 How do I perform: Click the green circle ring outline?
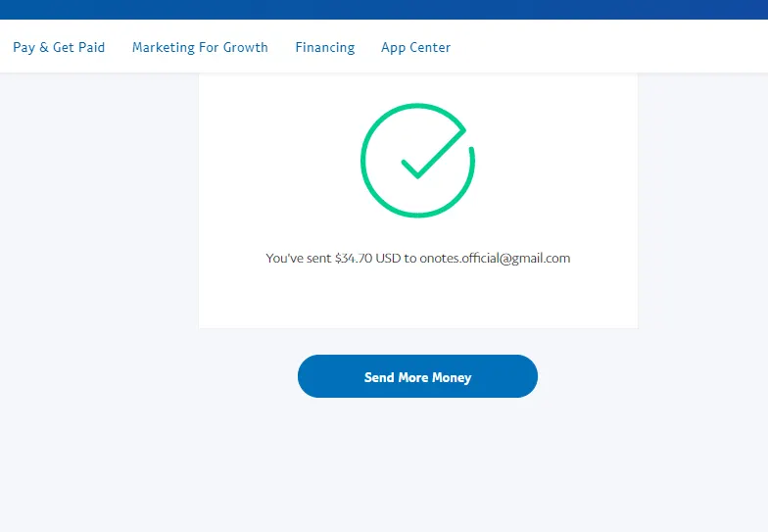pos(362,160)
